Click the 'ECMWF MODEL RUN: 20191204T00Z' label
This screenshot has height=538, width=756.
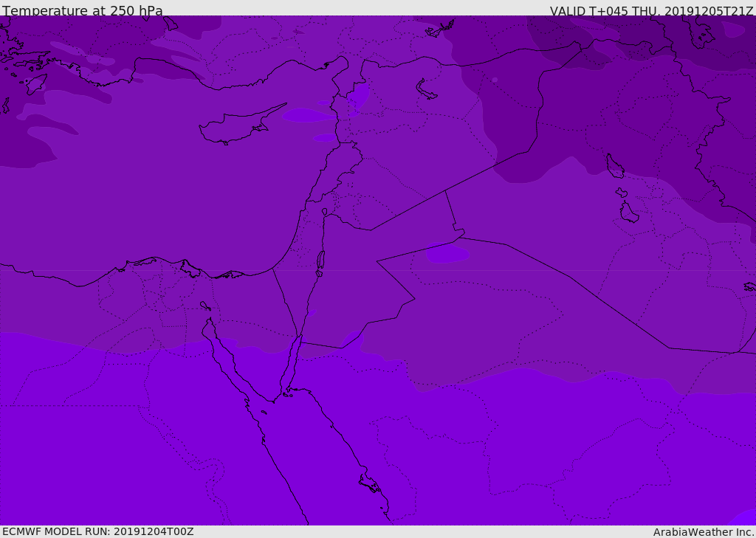point(98,531)
